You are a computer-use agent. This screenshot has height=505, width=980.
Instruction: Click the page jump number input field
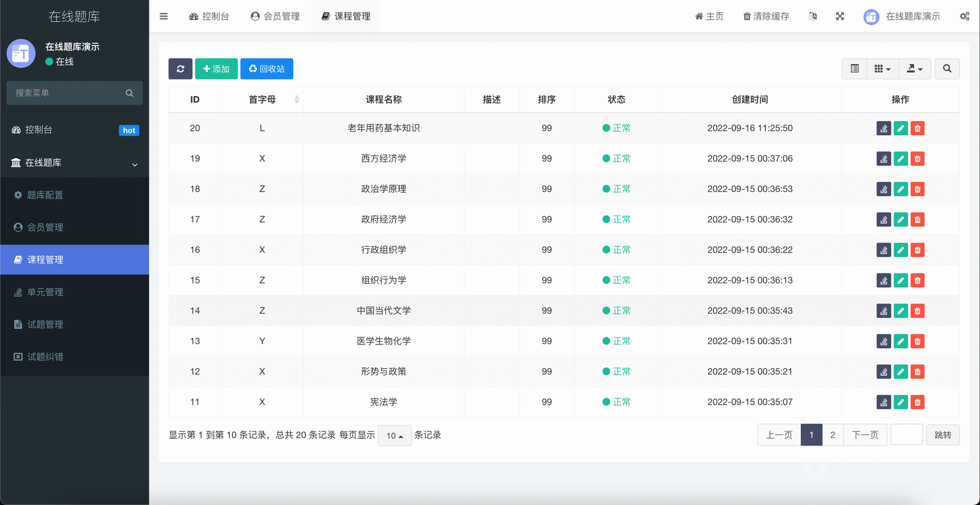point(906,435)
